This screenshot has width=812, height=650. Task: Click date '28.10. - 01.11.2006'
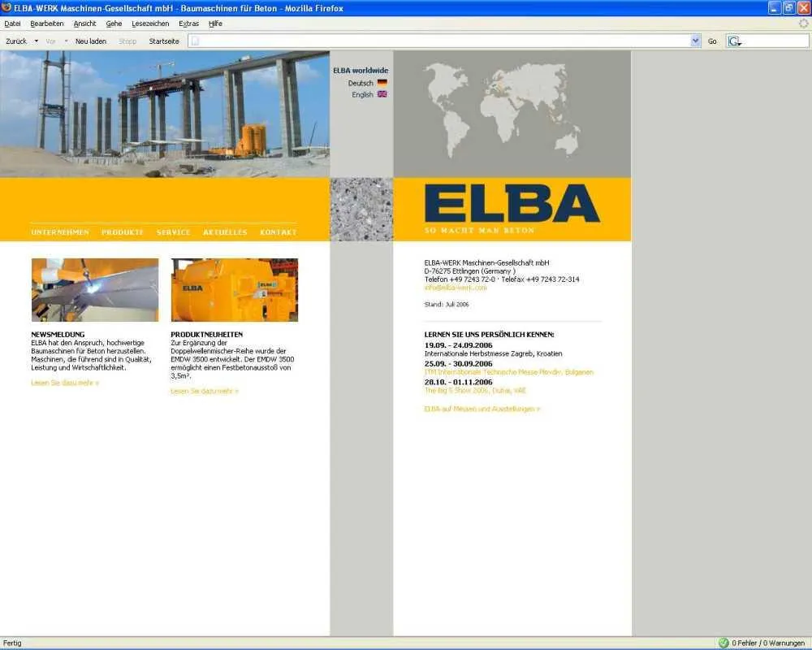[458, 382]
